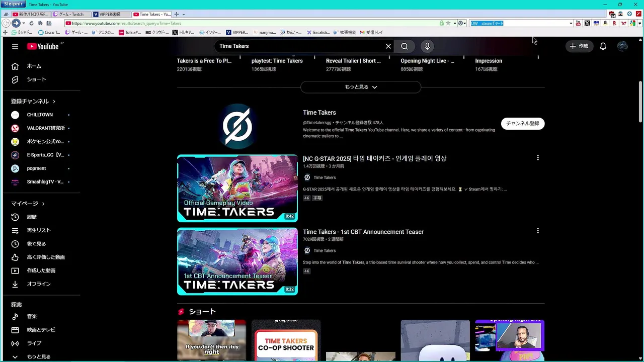This screenshot has height=362, width=644.
Task: Open the Cisco bookmark in bookmarks bar
Action: [49, 32]
